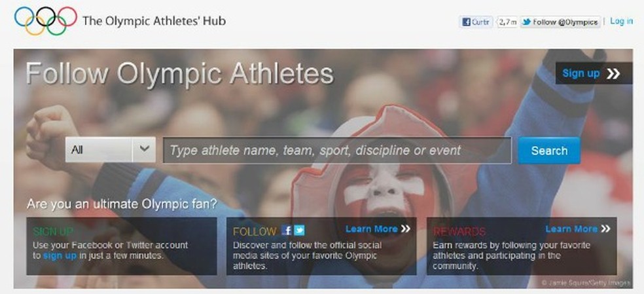Click the Twitter icon beside FOLLOW
Viewport: 644px width, 294px height.
(x=299, y=230)
